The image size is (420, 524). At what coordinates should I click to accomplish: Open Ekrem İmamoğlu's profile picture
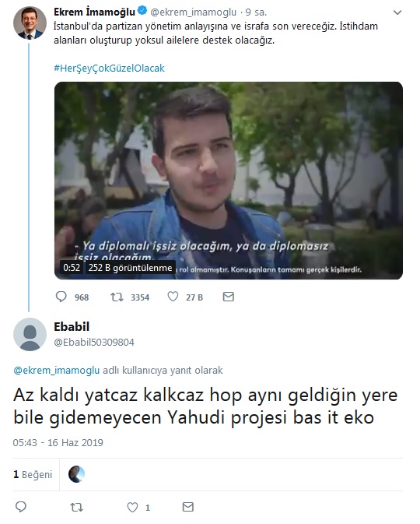(x=30, y=23)
